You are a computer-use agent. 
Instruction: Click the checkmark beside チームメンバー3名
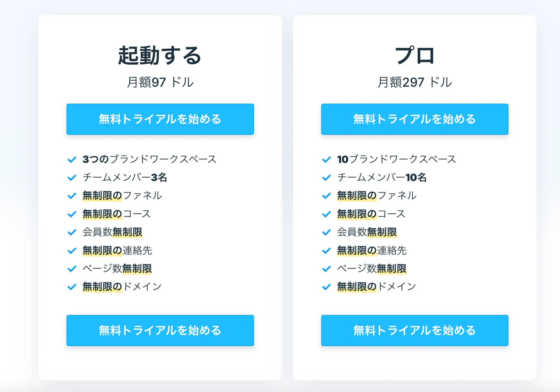point(72,178)
